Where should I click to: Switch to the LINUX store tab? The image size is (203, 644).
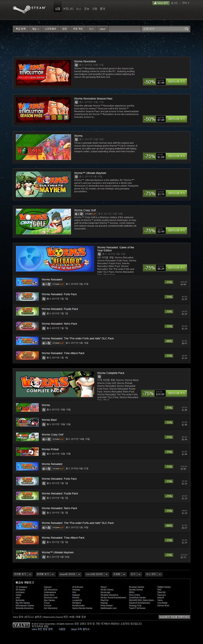point(102,29)
